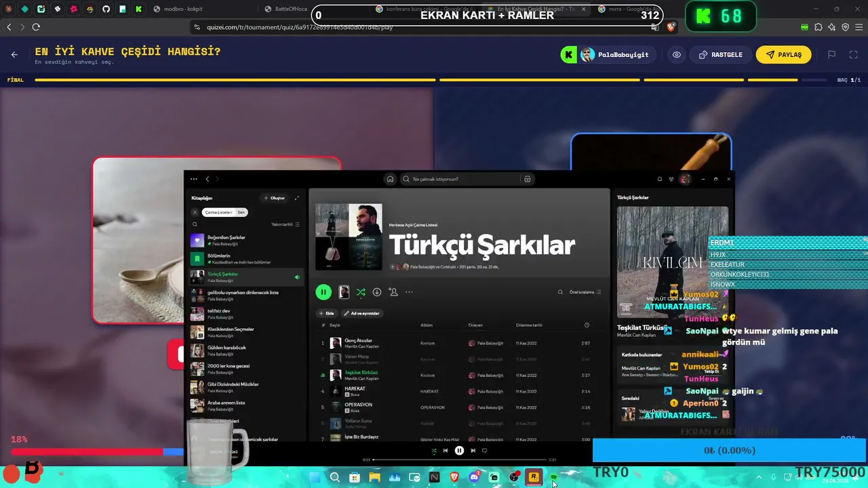The image size is (868, 488).
Task: Open the 2000 ler kına gecesi playlist
Action: pyautogui.click(x=246, y=369)
